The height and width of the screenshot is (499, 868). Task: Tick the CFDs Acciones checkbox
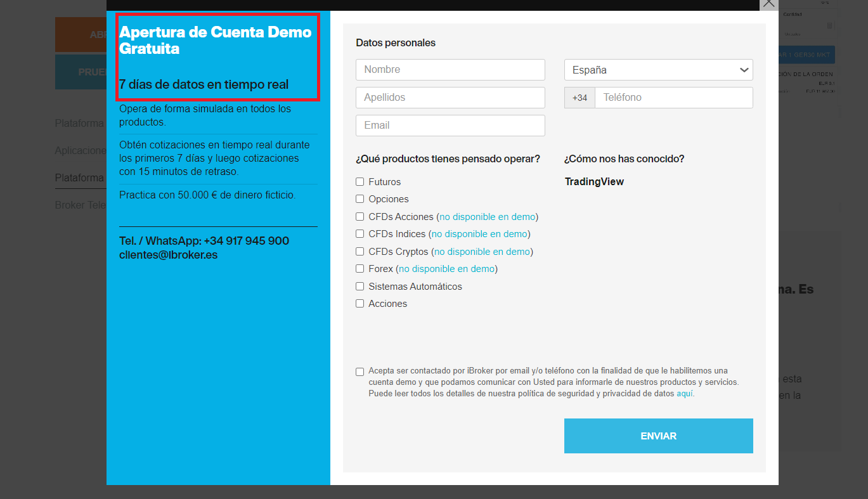(x=360, y=217)
